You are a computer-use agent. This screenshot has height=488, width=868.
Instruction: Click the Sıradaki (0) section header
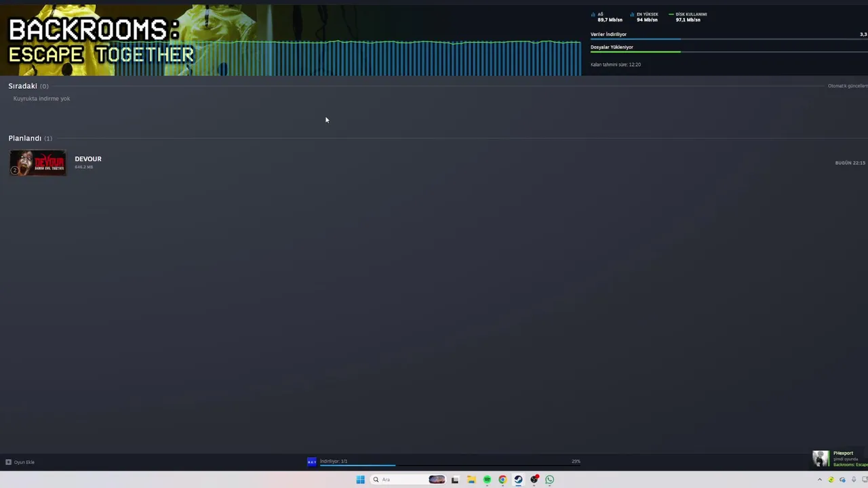28,86
